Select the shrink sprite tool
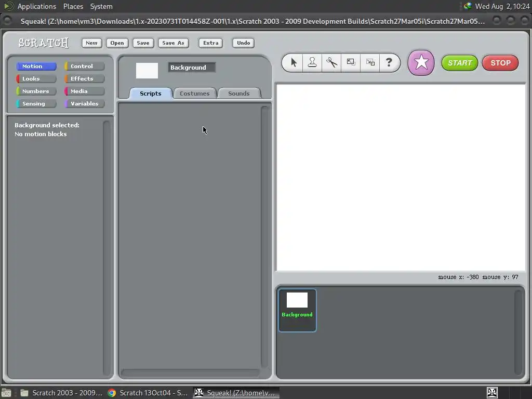Viewport: 532px width, 399px height. (370, 62)
